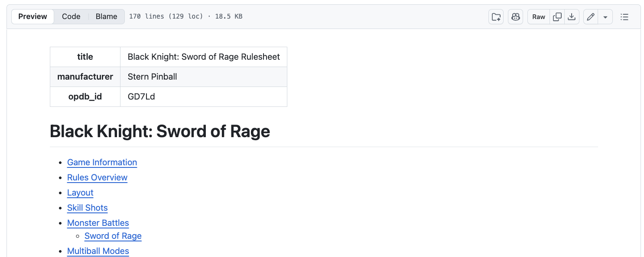Switch to the Preview tab
644x257 pixels.
pyautogui.click(x=33, y=16)
